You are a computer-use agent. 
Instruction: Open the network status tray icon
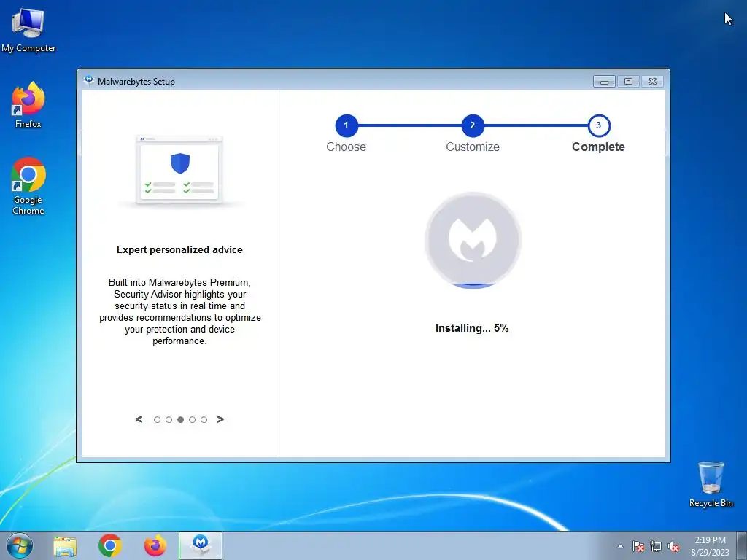(x=656, y=546)
